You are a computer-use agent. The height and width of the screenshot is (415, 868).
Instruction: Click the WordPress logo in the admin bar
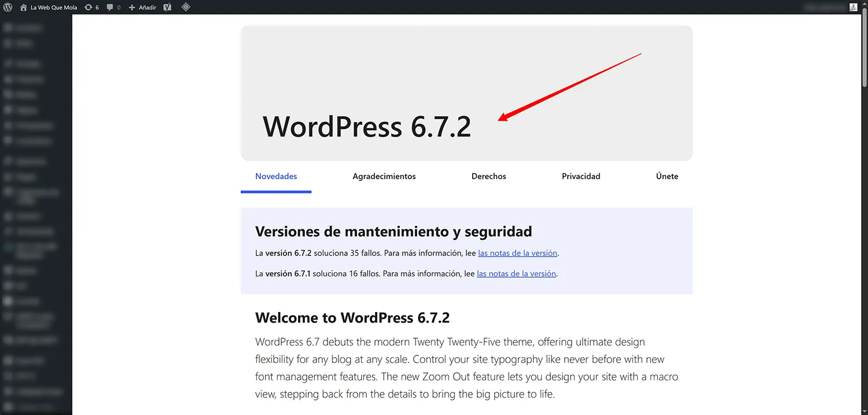tap(8, 7)
